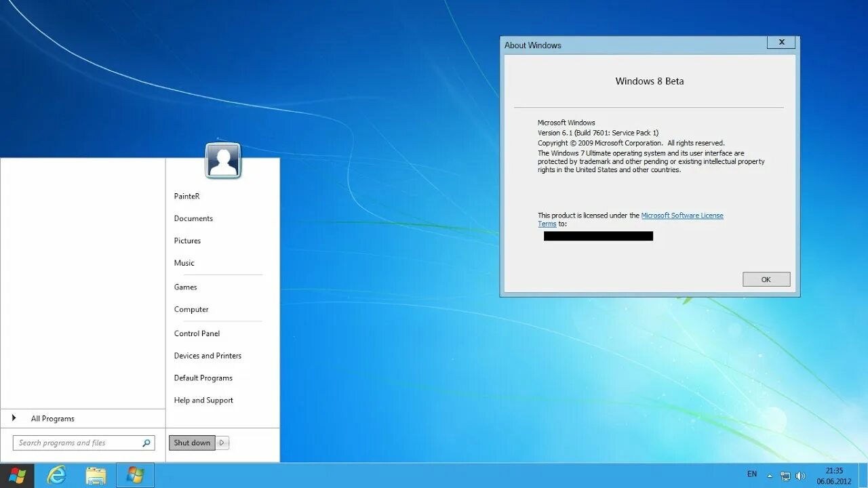Click the user account picture
This screenshot has height=488, width=868.
point(223,161)
